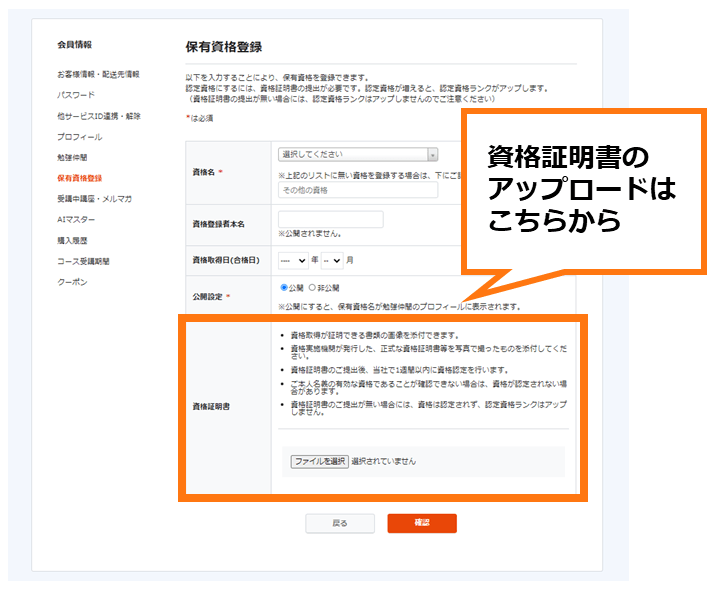This screenshot has width=721, height=590.
Task: Select the 非公開 radio button
Action: pyautogui.click(x=312, y=287)
